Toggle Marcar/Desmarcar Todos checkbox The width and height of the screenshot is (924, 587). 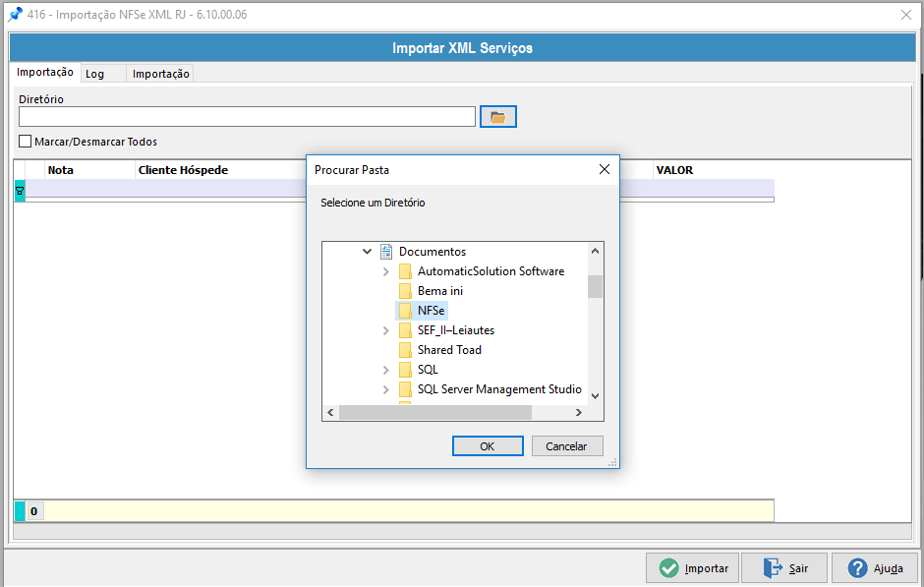click(25, 142)
